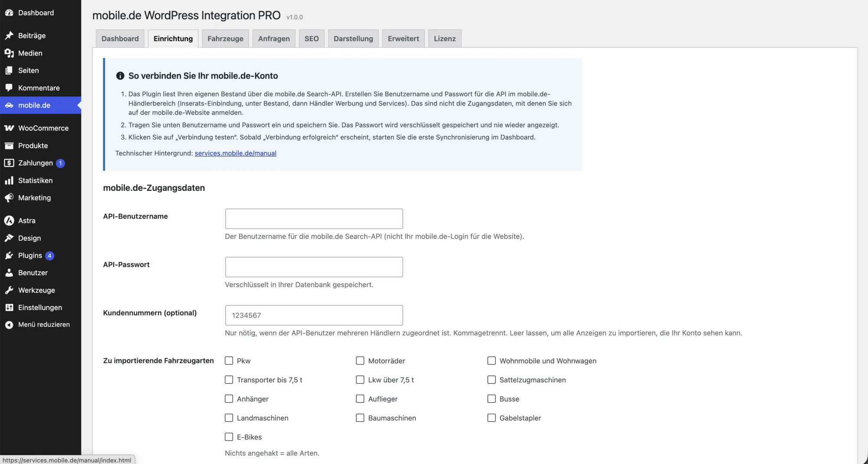The image size is (868, 464).
Task: Click the Produkte archive box icon
Action: [x=9, y=146]
